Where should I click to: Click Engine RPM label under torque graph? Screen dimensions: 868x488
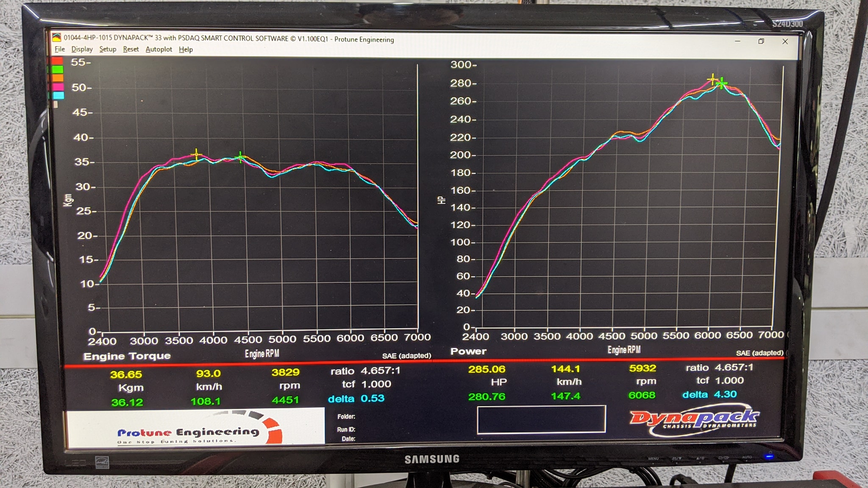click(262, 354)
